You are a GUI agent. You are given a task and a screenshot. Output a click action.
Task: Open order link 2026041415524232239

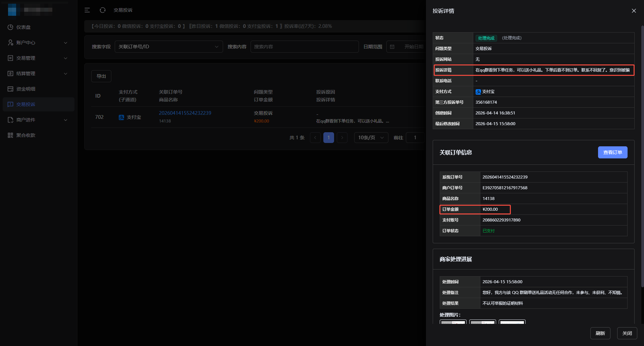(185, 113)
